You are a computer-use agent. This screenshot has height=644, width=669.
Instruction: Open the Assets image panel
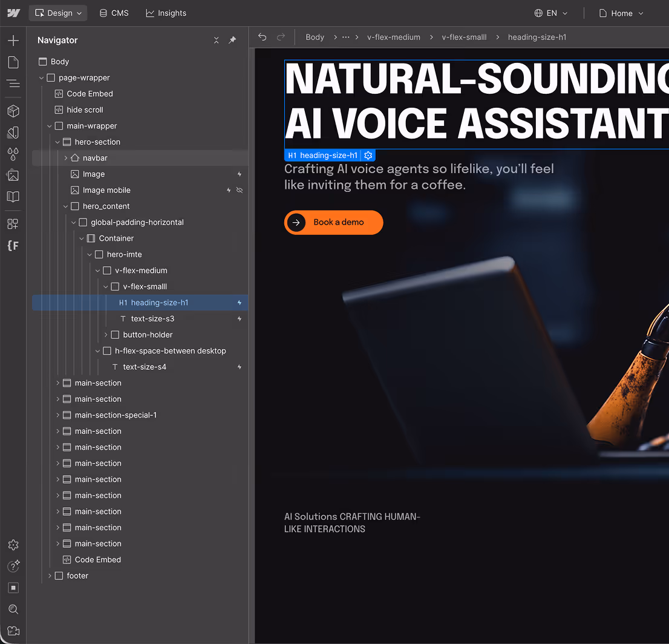pos(13,175)
